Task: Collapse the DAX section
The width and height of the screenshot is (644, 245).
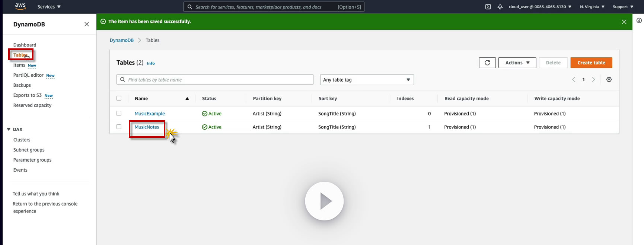Action: coord(9,130)
